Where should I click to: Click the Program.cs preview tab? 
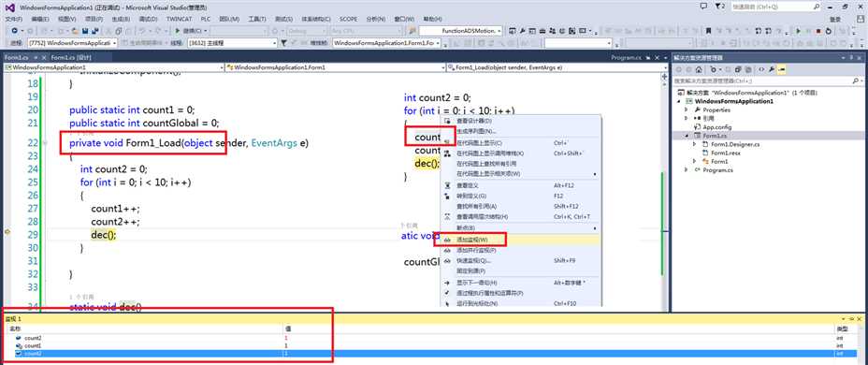pos(626,58)
